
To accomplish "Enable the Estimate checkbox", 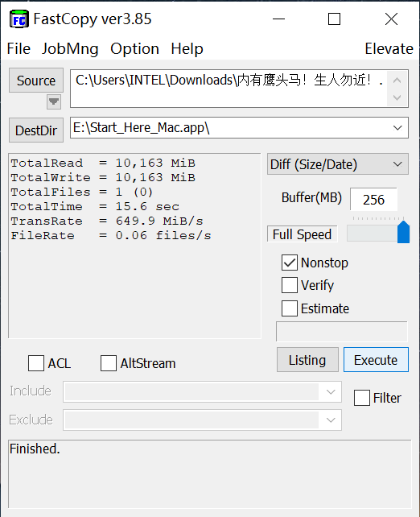I will click(290, 308).
